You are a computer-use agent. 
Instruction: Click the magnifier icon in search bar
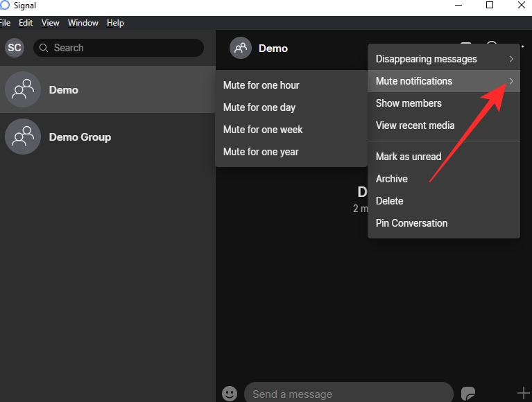(44, 48)
